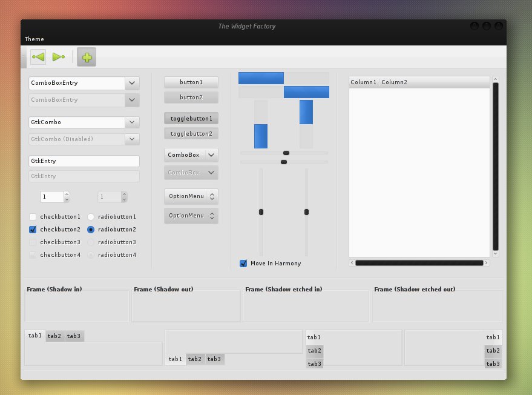Toggle togglebutton2

[x=191, y=134]
